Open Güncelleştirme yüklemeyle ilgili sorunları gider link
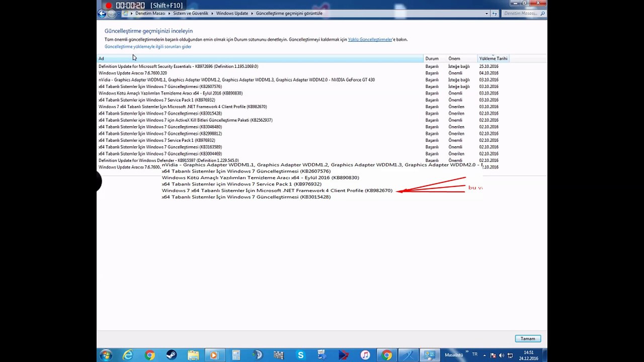 (x=148, y=47)
